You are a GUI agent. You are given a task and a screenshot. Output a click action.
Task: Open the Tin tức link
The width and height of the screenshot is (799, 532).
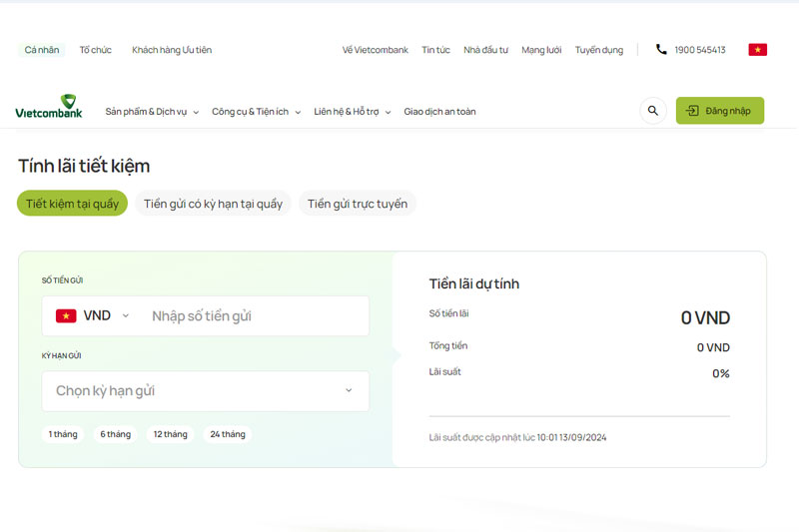[x=435, y=50]
